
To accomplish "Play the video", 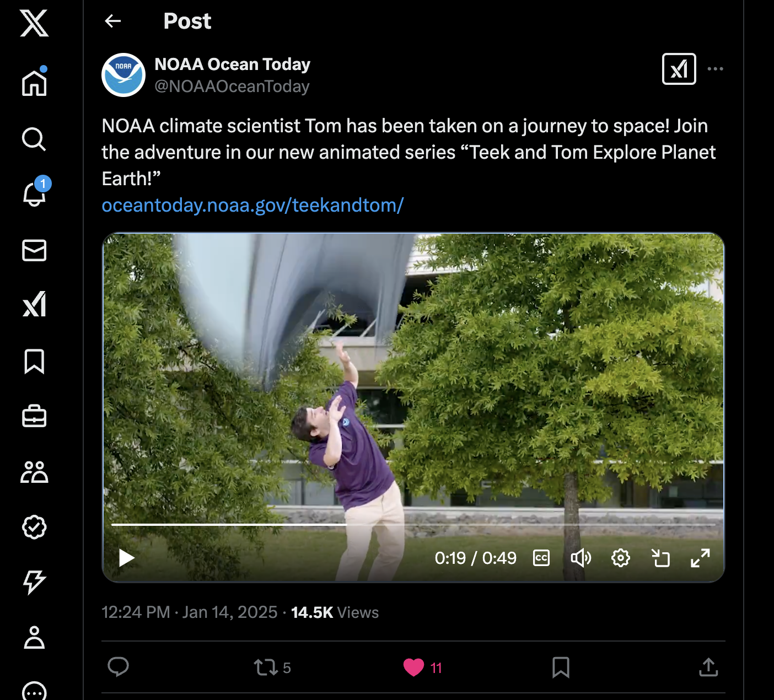I will [127, 558].
